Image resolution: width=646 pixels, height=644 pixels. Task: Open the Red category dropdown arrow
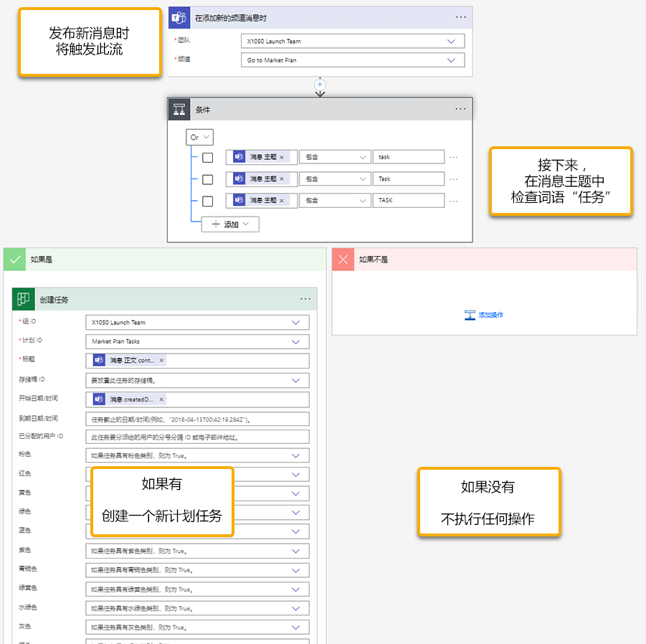click(296, 475)
